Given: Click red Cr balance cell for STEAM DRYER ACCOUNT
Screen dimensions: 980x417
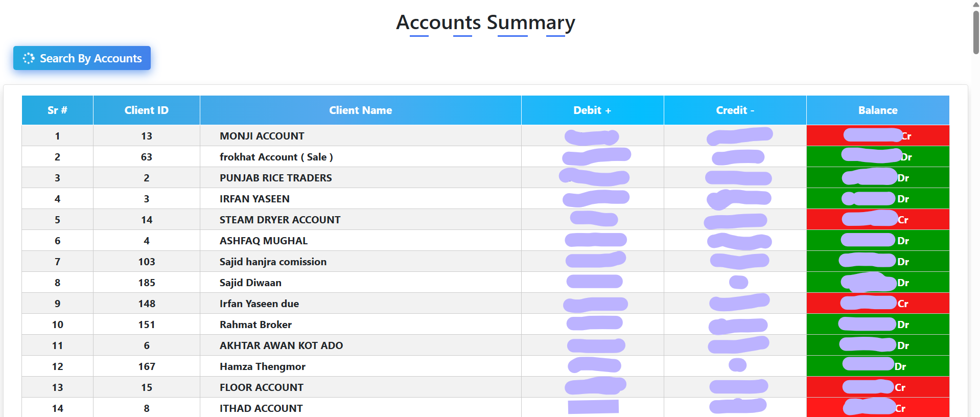Looking at the screenshot, I should (x=878, y=219).
